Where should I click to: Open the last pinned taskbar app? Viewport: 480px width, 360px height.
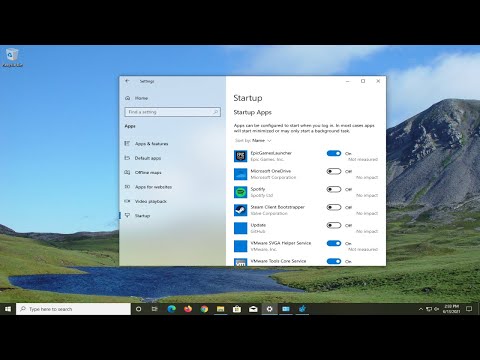pyautogui.click(x=302, y=309)
